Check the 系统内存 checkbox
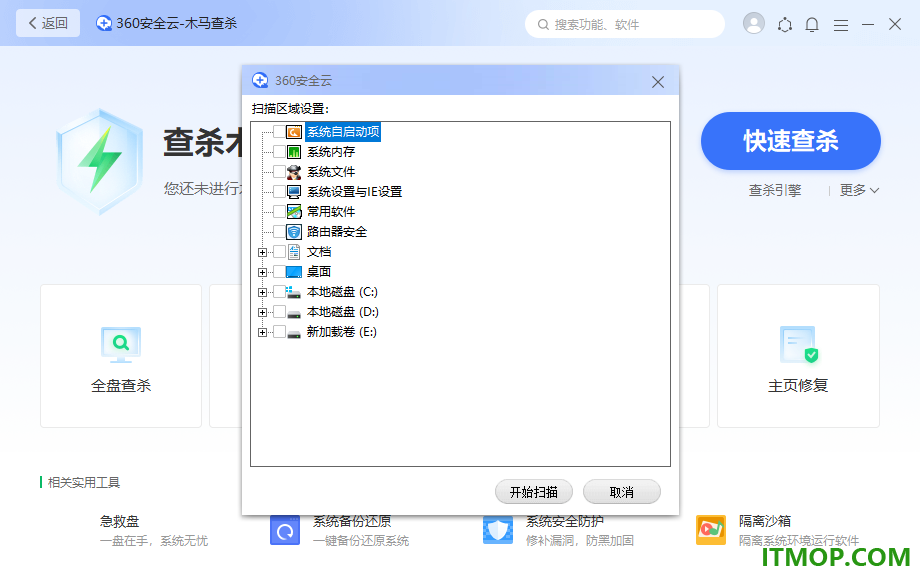This screenshot has width=920, height=580. click(x=279, y=152)
